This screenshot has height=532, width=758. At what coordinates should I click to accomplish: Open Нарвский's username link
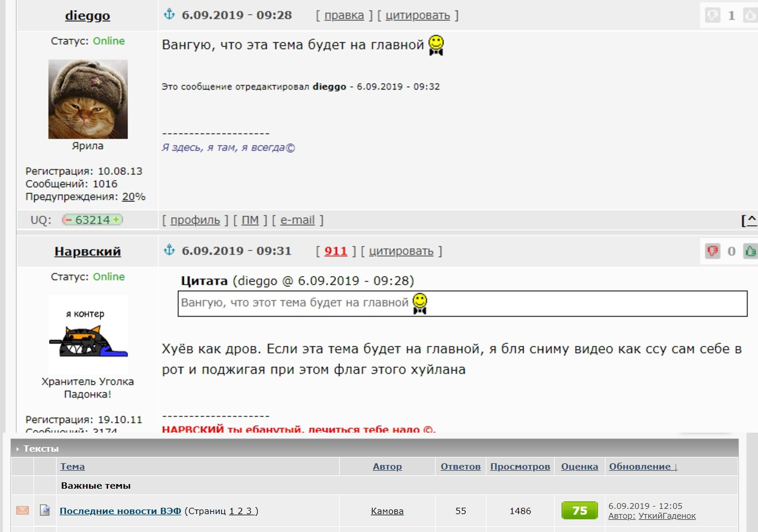pos(87,251)
